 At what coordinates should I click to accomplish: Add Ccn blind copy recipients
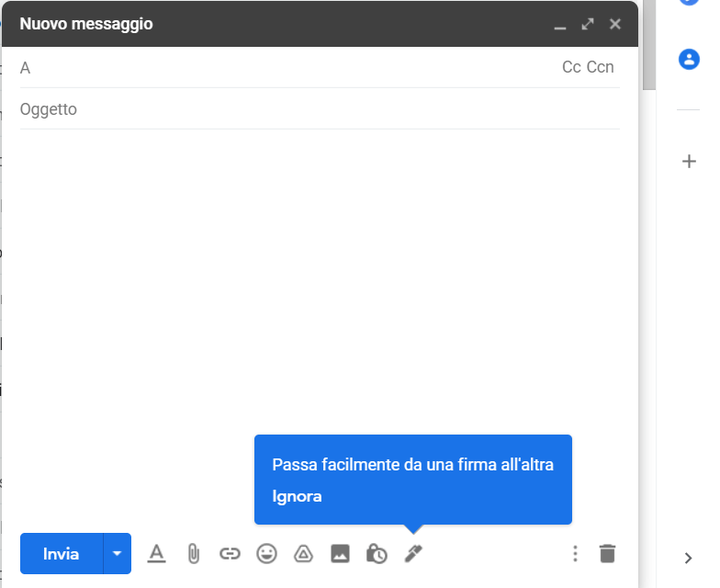601,67
